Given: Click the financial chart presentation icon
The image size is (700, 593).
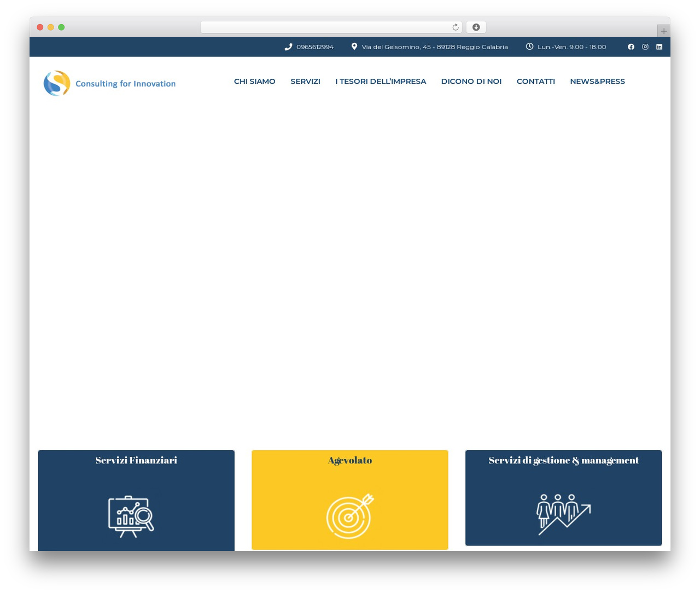Looking at the screenshot, I should click(131, 516).
